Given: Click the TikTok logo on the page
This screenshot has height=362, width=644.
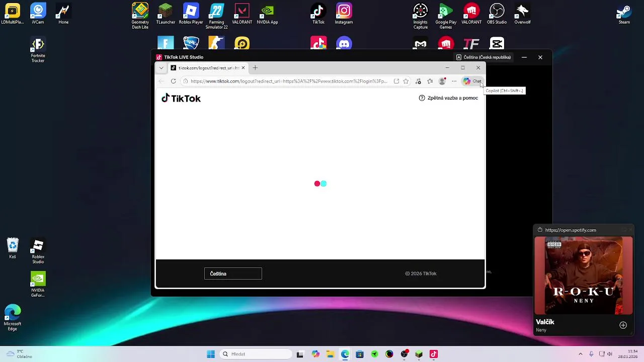Looking at the screenshot, I should (181, 98).
